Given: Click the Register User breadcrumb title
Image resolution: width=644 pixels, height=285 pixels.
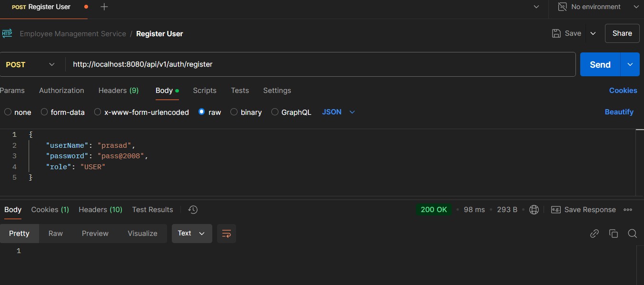Looking at the screenshot, I should click(x=159, y=34).
